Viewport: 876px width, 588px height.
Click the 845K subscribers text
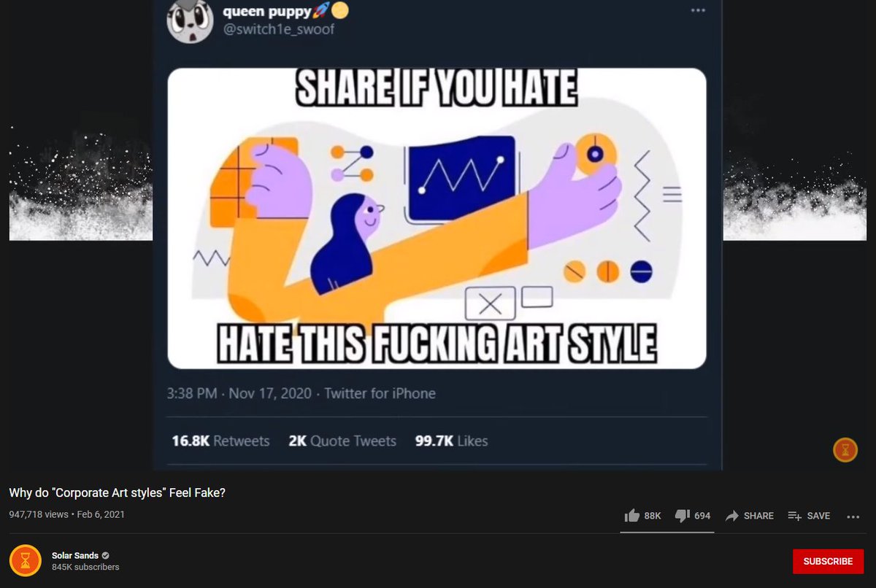[x=85, y=567]
